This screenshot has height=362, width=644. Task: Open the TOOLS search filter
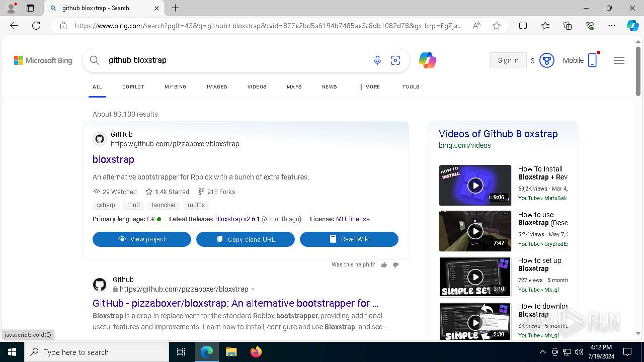[411, 87]
